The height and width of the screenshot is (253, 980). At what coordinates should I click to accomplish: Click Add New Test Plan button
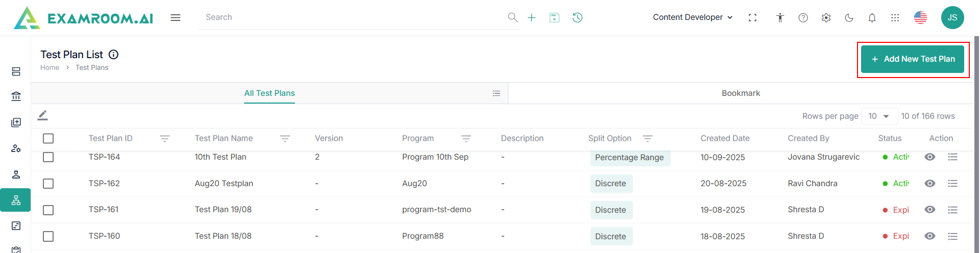click(913, 59)
